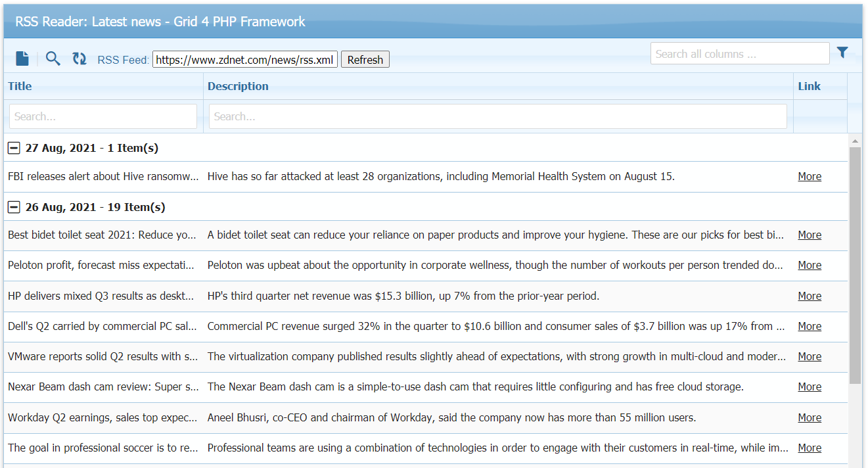
Task: Open More link for FBI Hive article
Action: (x=809, y=176)
